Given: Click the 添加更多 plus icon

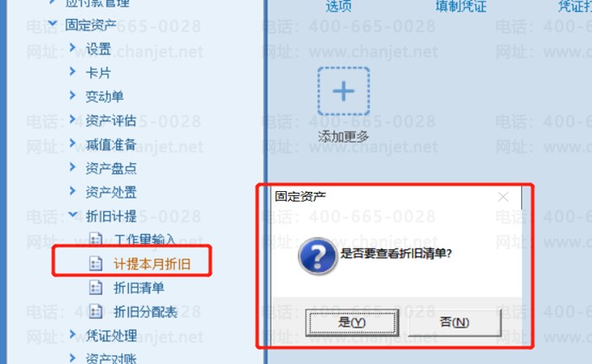Looking at the screenshot, I should (344, 91).
